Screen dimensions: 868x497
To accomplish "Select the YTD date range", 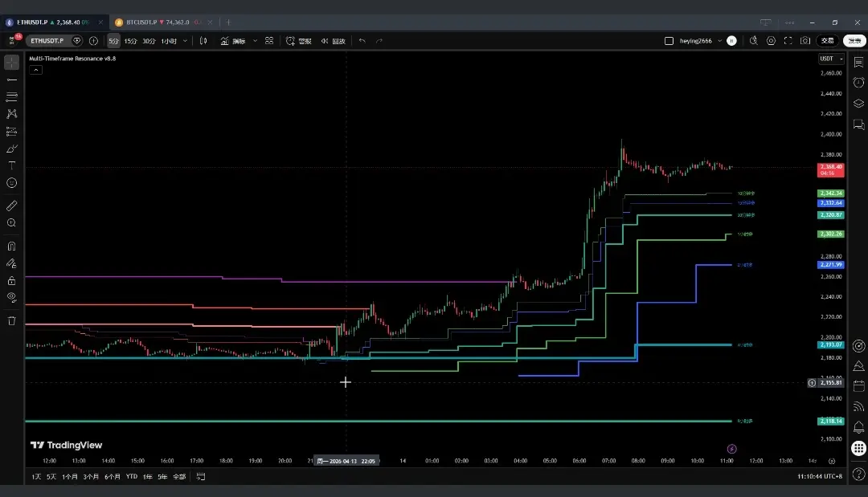I will click(132, 477).
